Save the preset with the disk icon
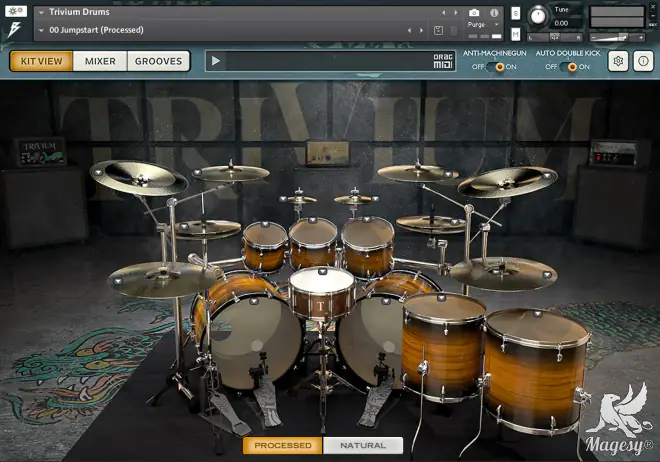 (x=438, y=30)
